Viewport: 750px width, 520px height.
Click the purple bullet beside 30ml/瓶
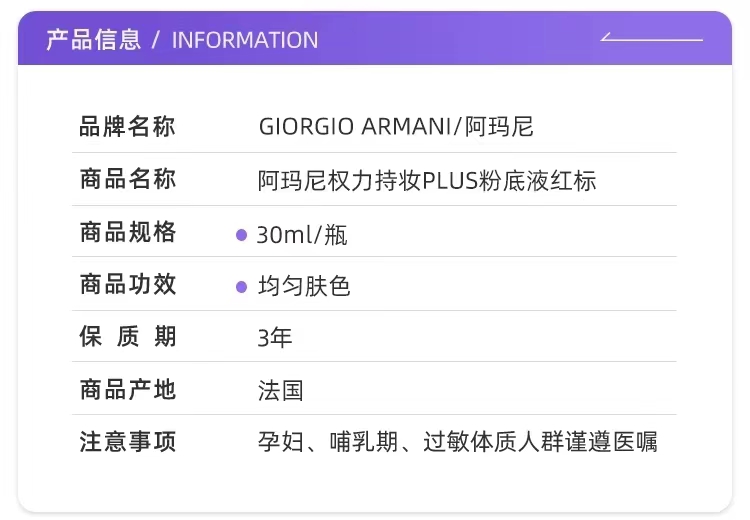tap(241, 236)
